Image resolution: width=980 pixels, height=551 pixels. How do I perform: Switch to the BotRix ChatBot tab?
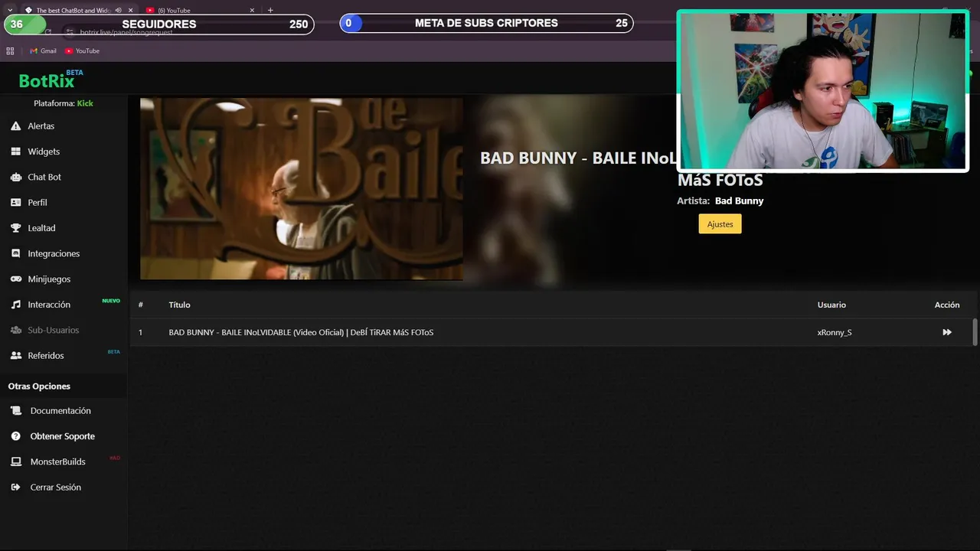[x=75, y=10]
